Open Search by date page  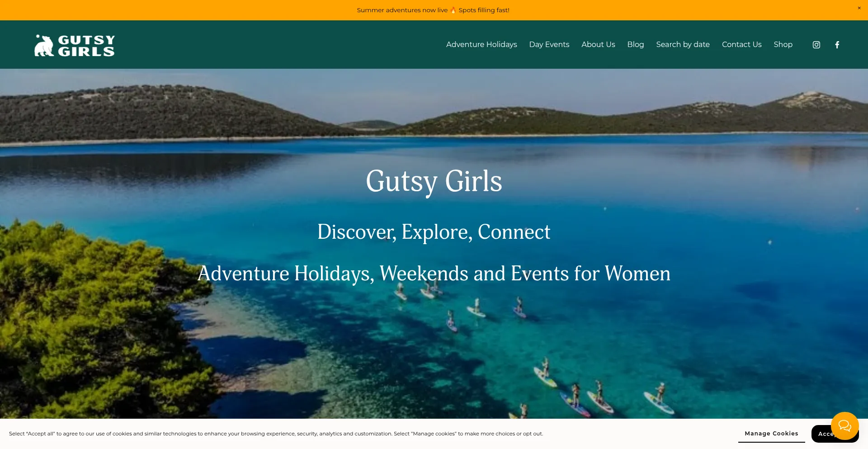tap(683, 44)
